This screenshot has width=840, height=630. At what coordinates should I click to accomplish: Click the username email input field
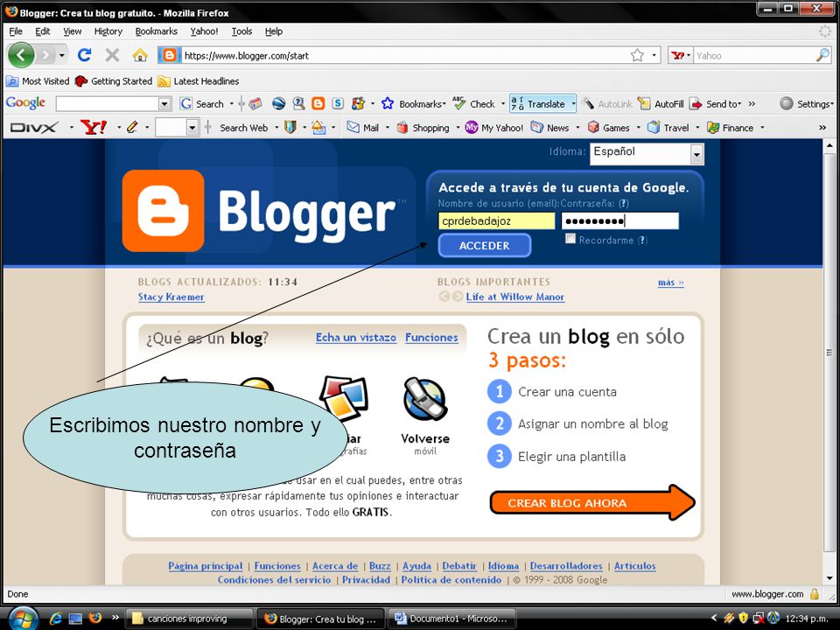coord(496,220)
